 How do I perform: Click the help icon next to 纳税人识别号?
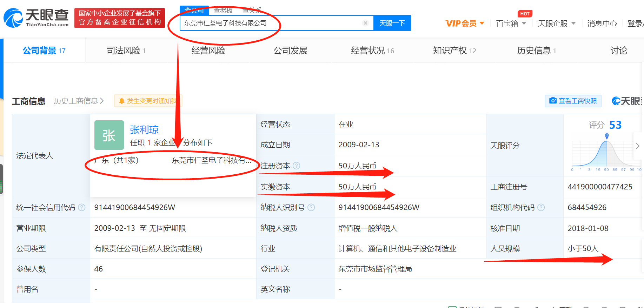point(311,207)
